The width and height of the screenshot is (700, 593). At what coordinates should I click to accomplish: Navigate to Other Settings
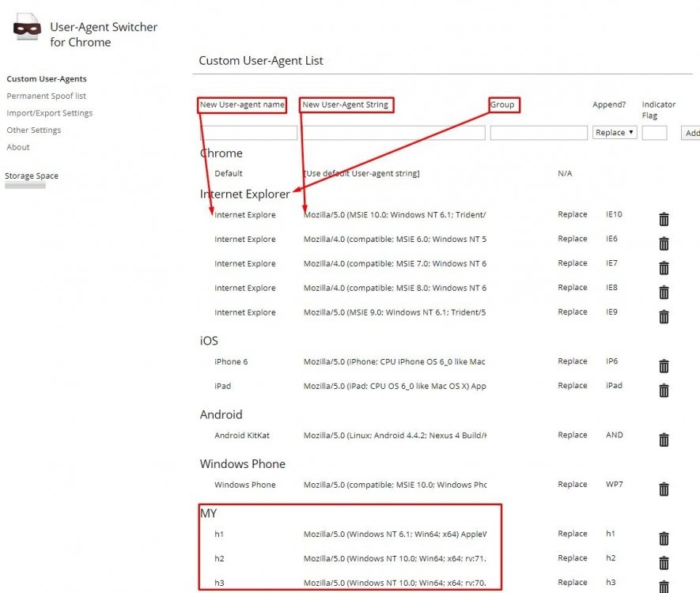click(34, 130)
